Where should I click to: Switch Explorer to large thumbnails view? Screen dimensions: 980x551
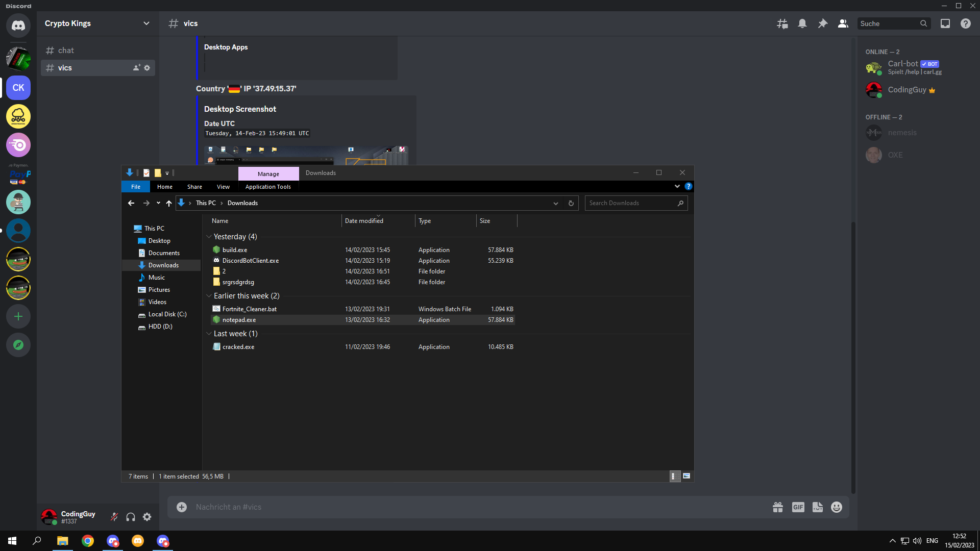[687, 476]
